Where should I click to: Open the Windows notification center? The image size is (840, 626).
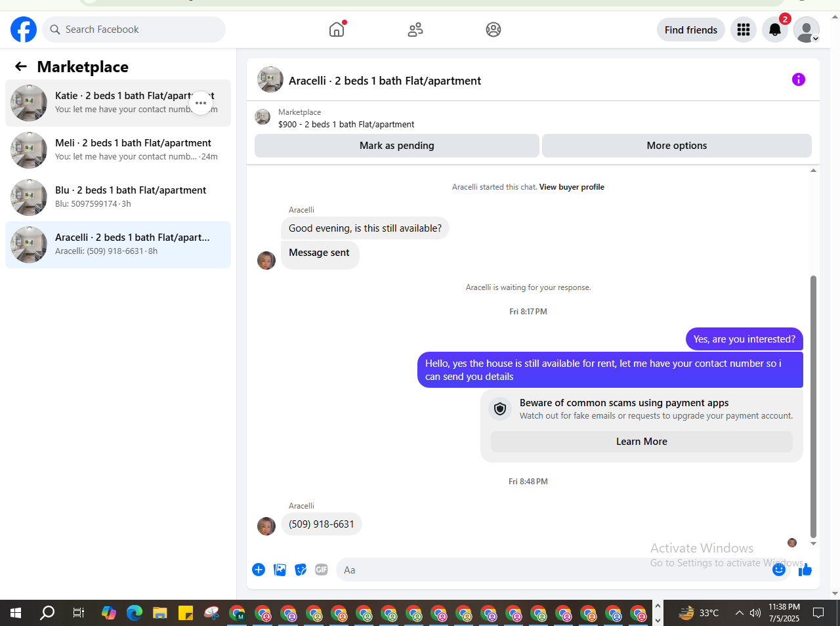click(x=818, y=613)
